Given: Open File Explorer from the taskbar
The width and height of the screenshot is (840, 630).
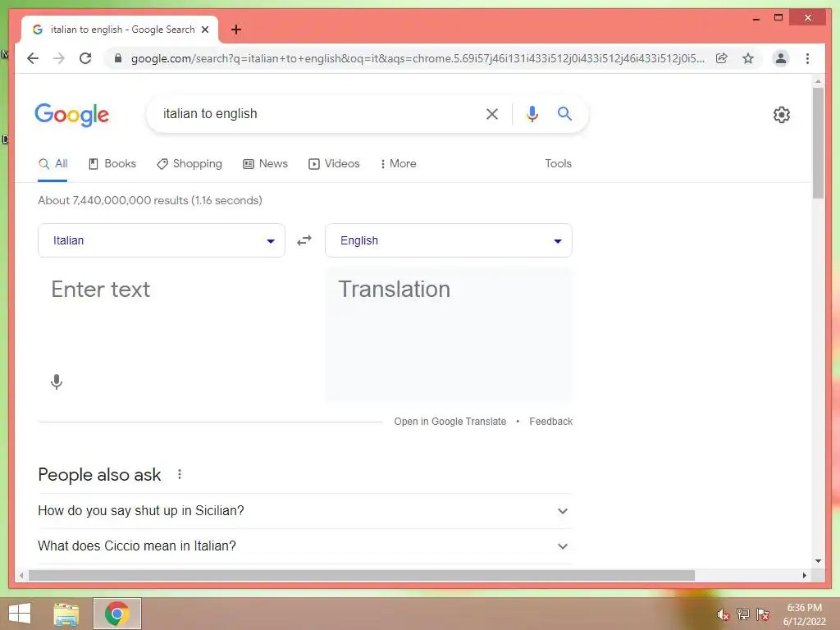Looking at the screenshot, I should click(x=66, y=614).
